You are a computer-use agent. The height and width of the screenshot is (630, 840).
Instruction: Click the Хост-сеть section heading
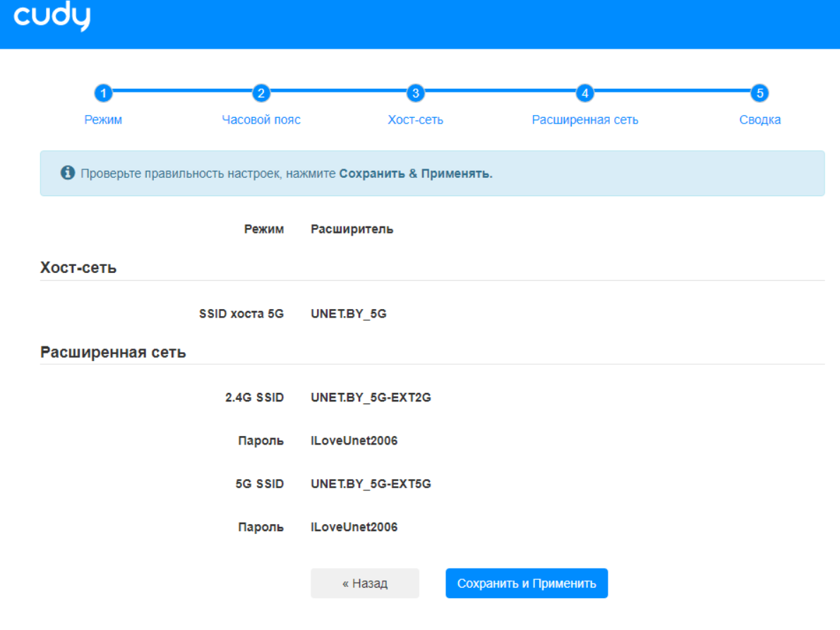[x=78, y=267]
